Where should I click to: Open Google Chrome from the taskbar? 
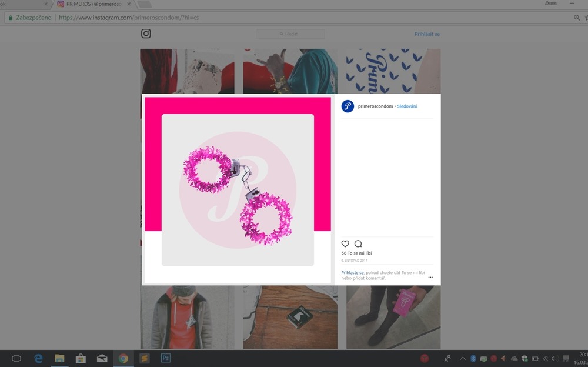coord(123,358)
